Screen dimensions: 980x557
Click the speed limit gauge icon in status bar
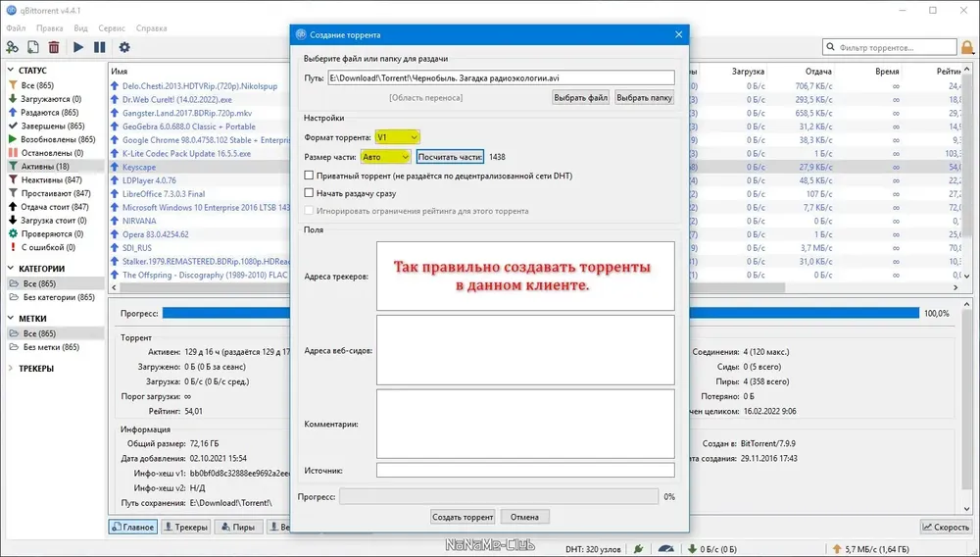[666, 549]
